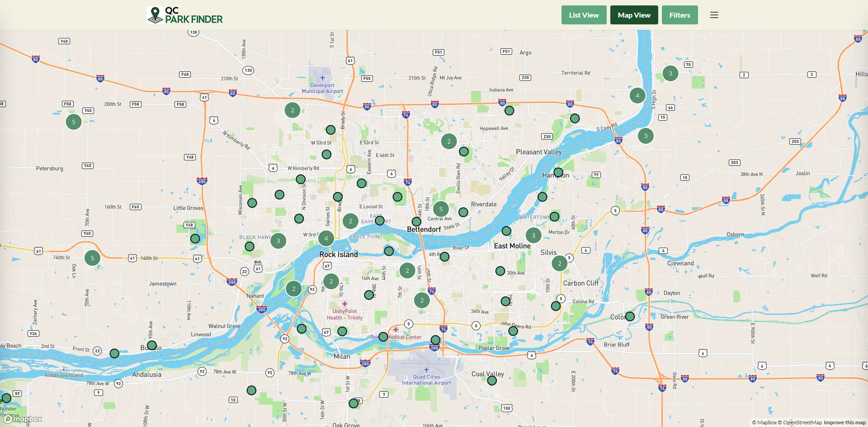Click Davenport Municipal Airport label
868x427 pixels.
click(322, 88)
